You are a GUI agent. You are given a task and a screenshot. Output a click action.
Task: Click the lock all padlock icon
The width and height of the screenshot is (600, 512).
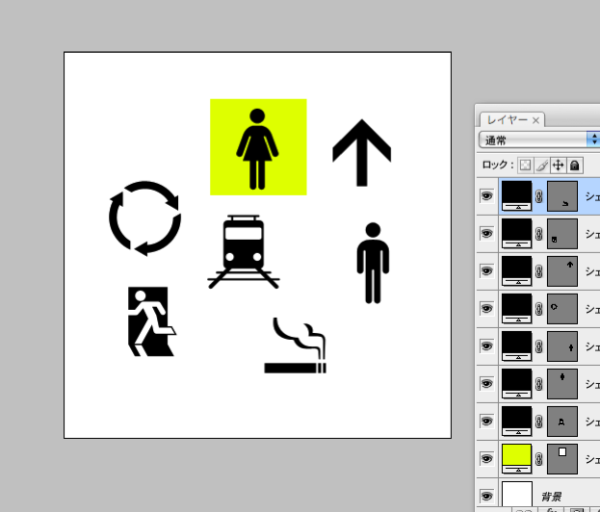coord(575,165)
